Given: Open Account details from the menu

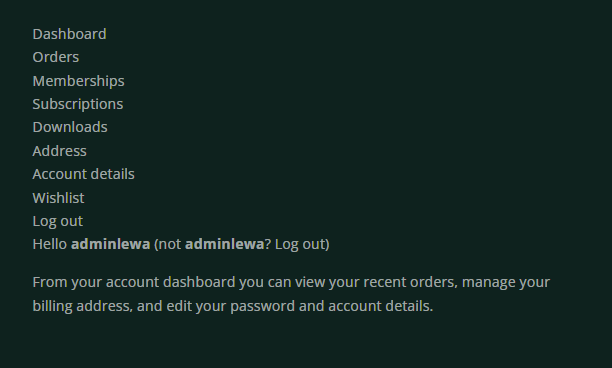Looking at the screenshot, I should pos(84,174).
